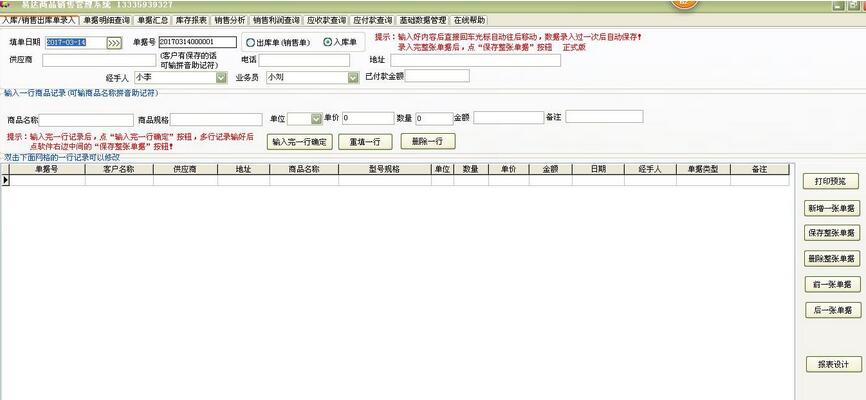Click the 输入完一行确定 button
The image size is (866, 400).
click(299, 142)
